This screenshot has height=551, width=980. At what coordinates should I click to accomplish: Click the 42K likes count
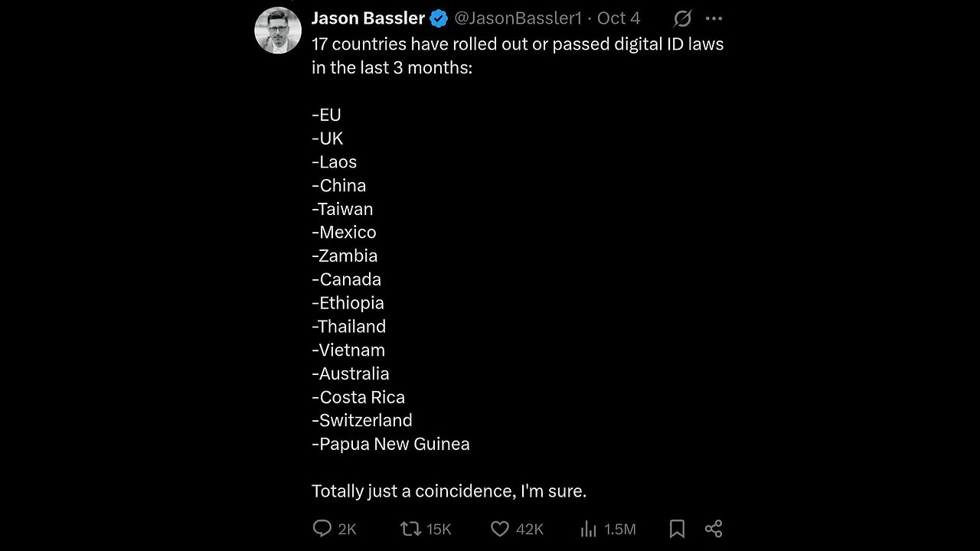(529, 529)
